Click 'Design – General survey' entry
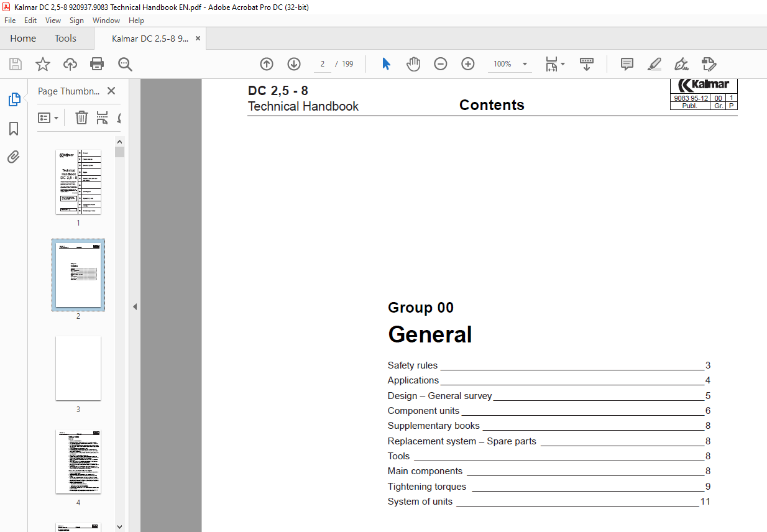767x532 pixels. tap(439, 396)
